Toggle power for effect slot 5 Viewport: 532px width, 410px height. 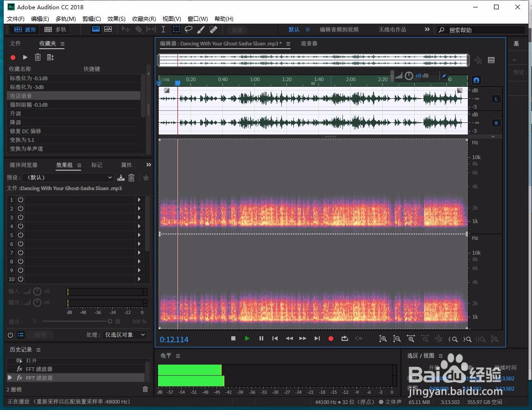(x=21, y=235)
